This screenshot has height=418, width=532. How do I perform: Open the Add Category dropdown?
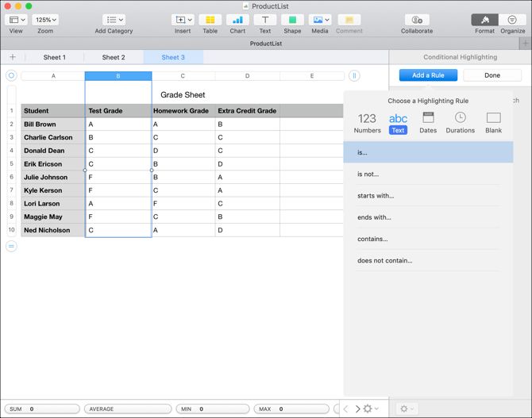click(114, 20)
